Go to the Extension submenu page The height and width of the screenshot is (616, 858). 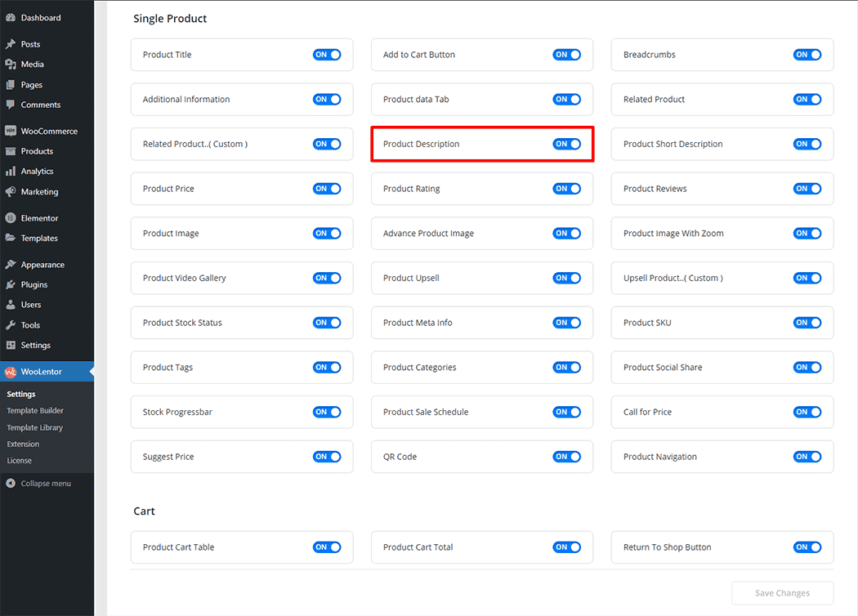[23, 444]
